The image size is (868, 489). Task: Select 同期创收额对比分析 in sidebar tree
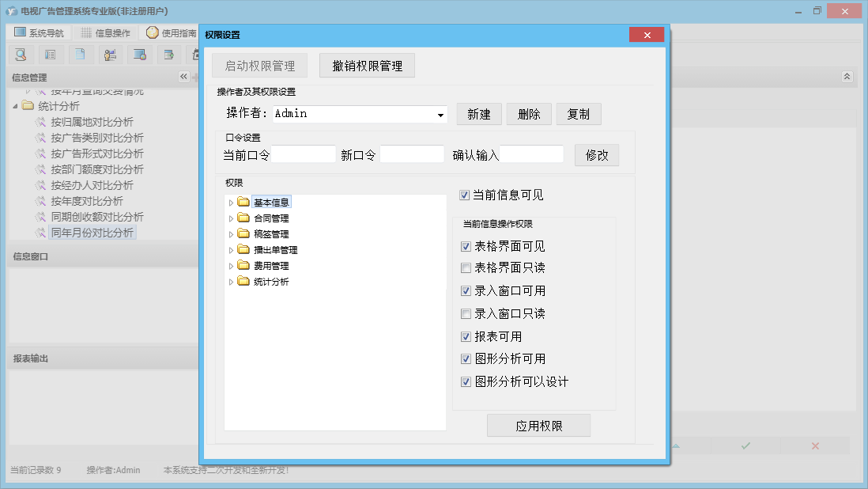[97, 217]
